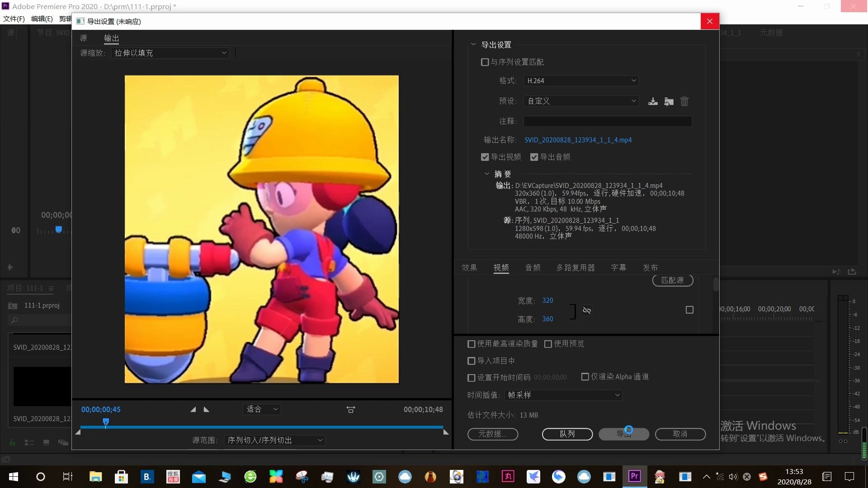Check render Alpha channel only
Screen dimensions: 868x488
[x=585, y=376]
